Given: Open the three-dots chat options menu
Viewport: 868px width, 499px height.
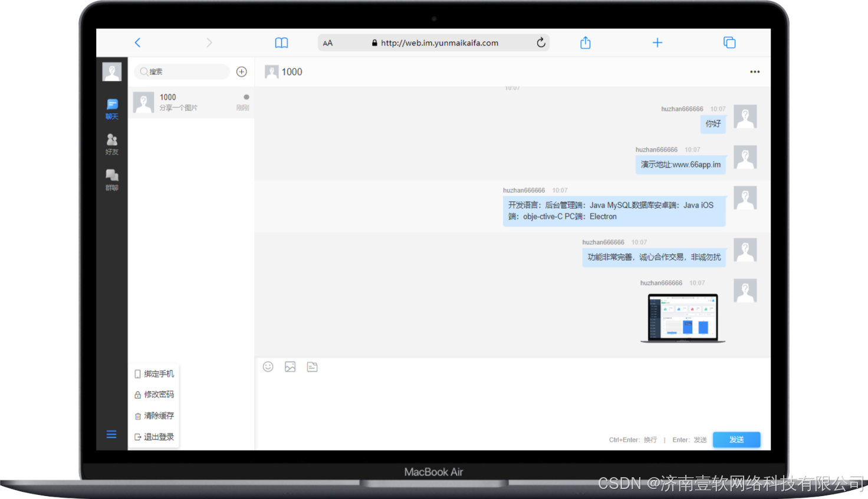Looking at the screenshot, I should click(x=755, y=72).
